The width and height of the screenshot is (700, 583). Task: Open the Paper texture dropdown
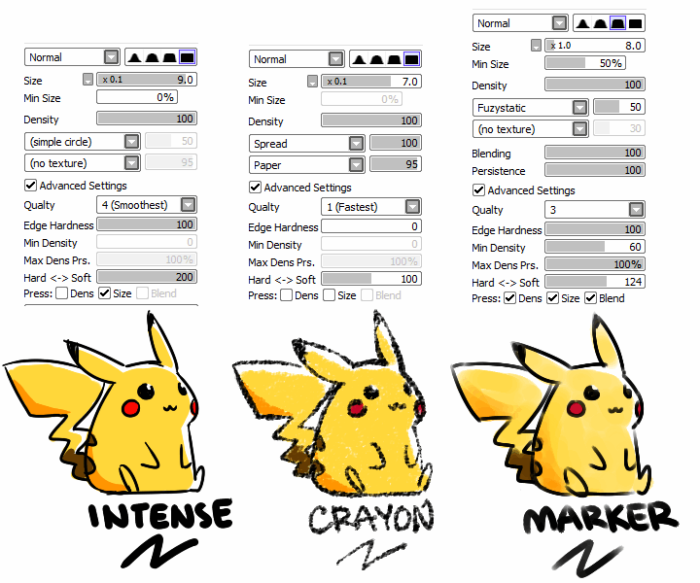pos(307,165)
